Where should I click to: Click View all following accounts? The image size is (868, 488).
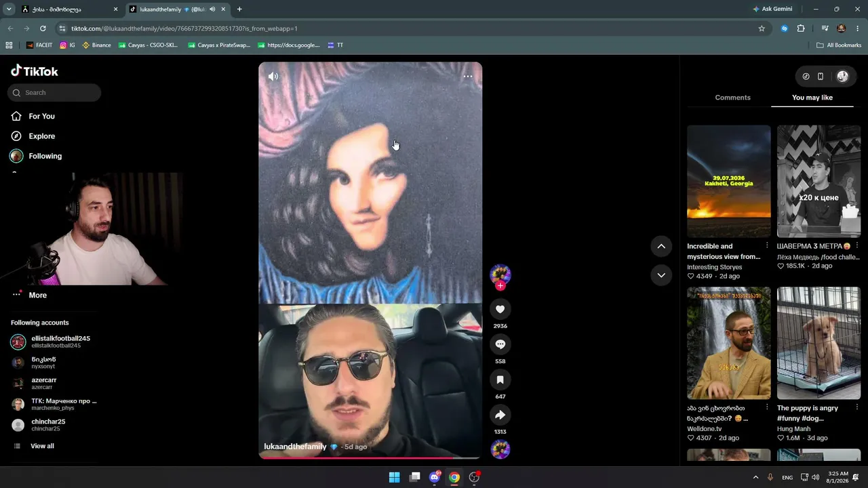pos(34,446)
